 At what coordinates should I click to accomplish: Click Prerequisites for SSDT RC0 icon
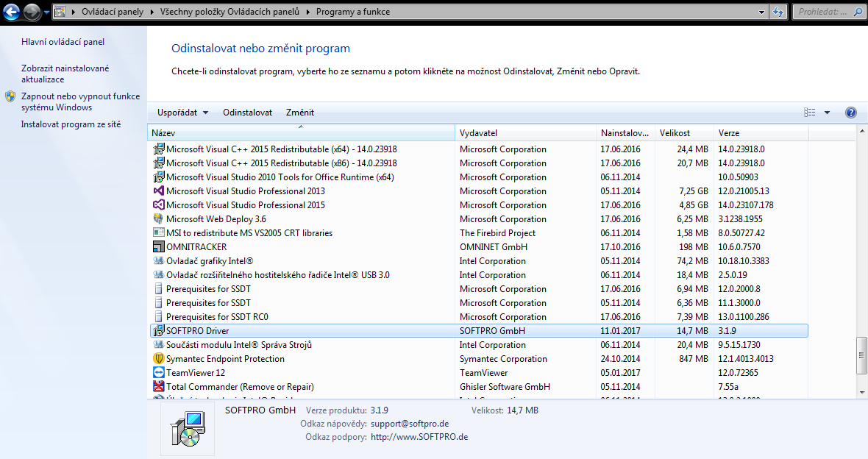tap(158, 317)
